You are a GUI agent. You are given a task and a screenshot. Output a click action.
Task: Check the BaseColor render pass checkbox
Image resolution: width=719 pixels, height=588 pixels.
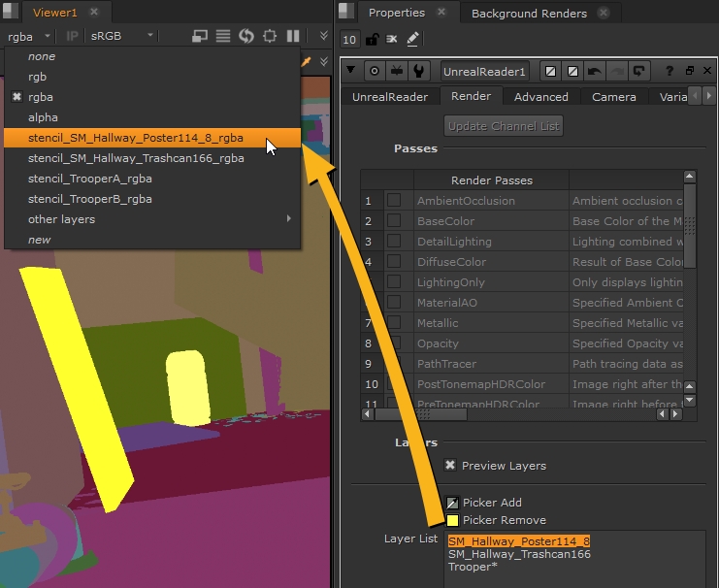pos(394,221)
